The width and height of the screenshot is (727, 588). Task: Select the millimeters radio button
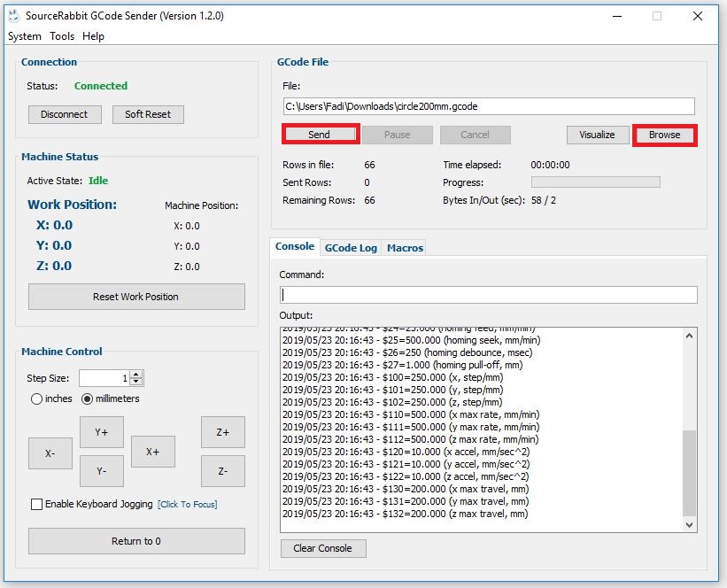tap(87, 398)
